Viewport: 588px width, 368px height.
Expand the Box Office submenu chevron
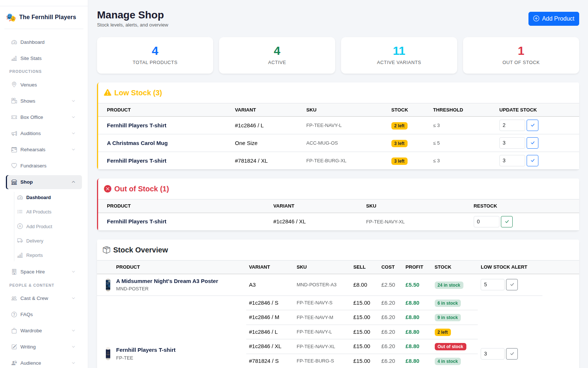point(73,117)
